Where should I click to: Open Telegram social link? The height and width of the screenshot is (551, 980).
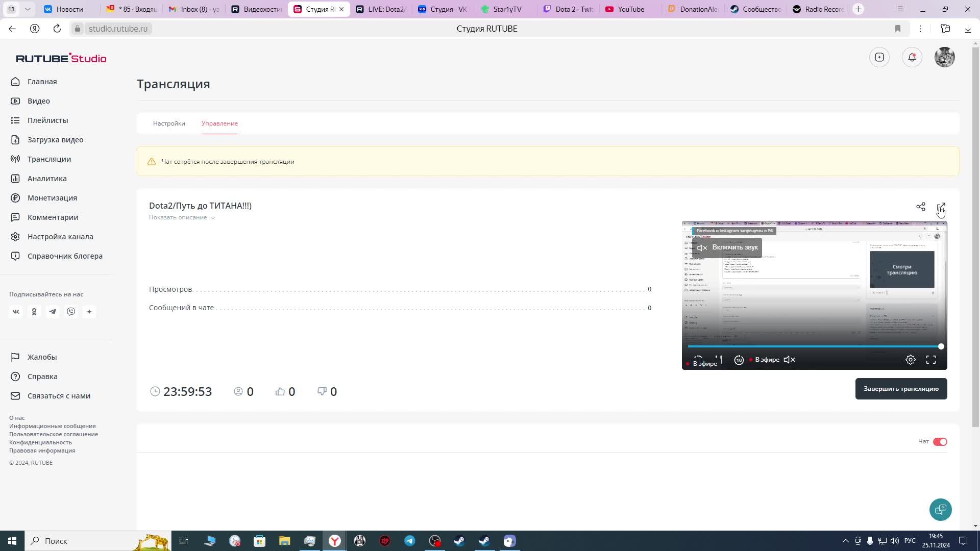53,312
